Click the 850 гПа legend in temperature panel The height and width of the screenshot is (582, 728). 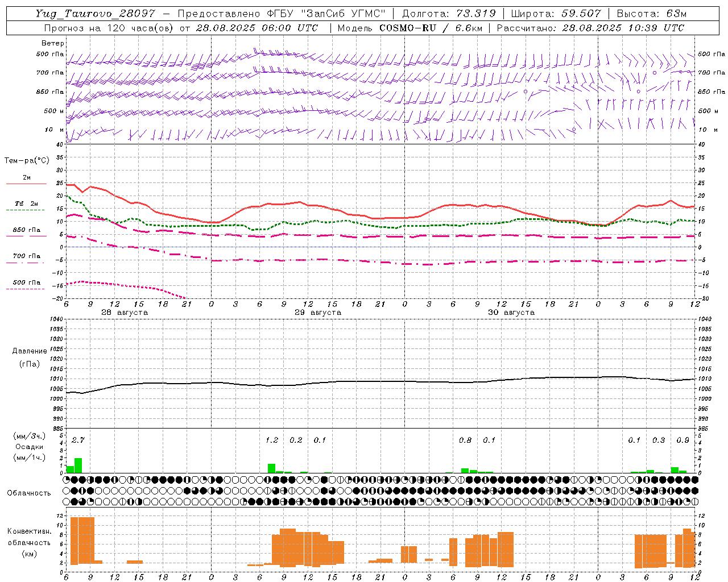(27, 230)
